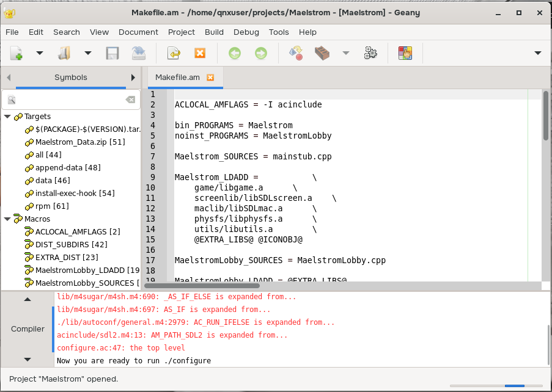Navigate forward one location
This screenshot has width=552, height=392.
pos(260,54)
